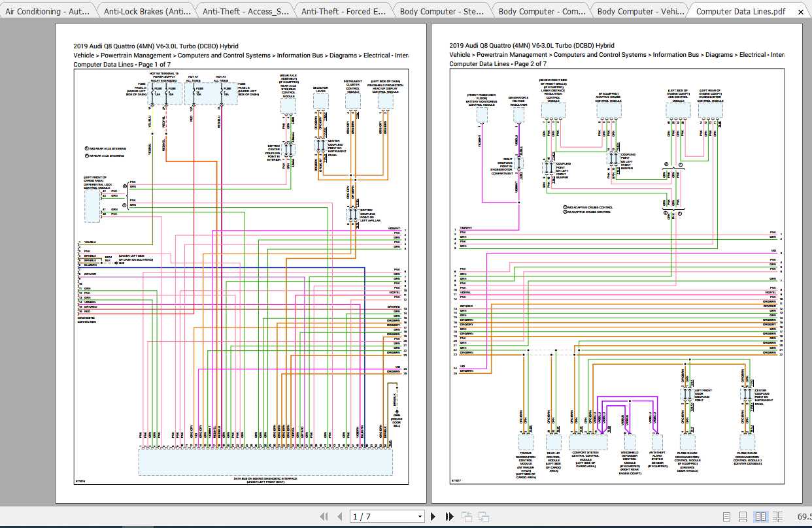
Task: Select the Computer Data Lines.pdf tab
Action: (x=741, y=11)
